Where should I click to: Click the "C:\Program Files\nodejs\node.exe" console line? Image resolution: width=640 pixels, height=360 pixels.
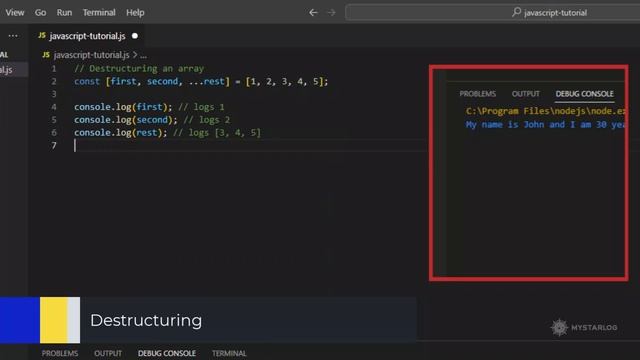click(545, 111)
